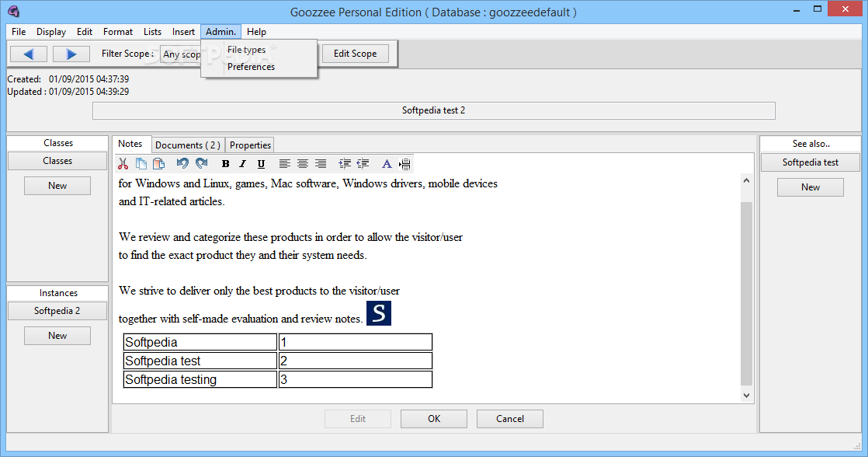The image size is (868, 457).
Task: Click the Classes button
Action: pyautogui.click(x=57, y=161)
